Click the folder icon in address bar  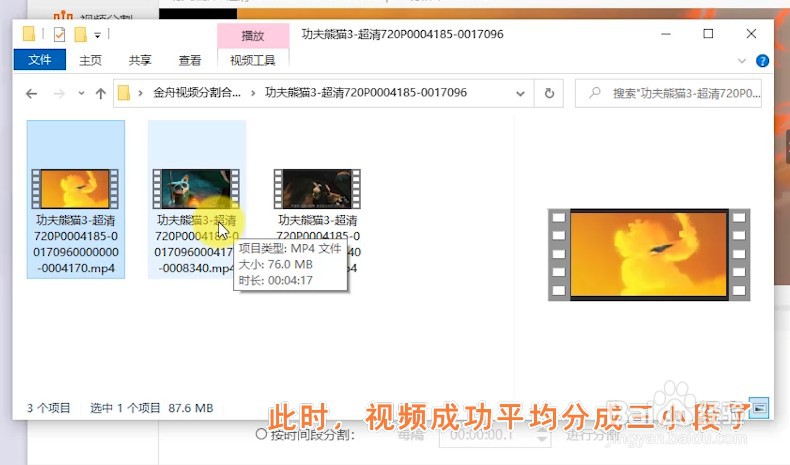[x=124, y=93]
